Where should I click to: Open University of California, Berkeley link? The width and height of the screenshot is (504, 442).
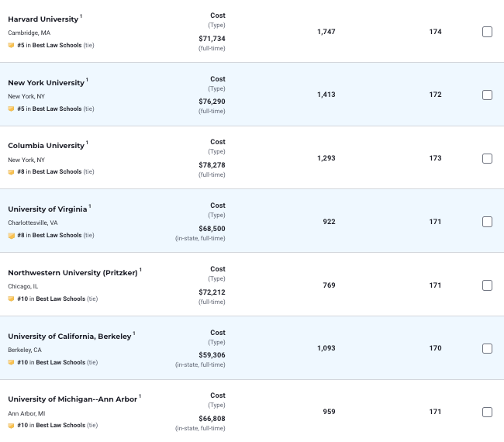click(69, 337)
